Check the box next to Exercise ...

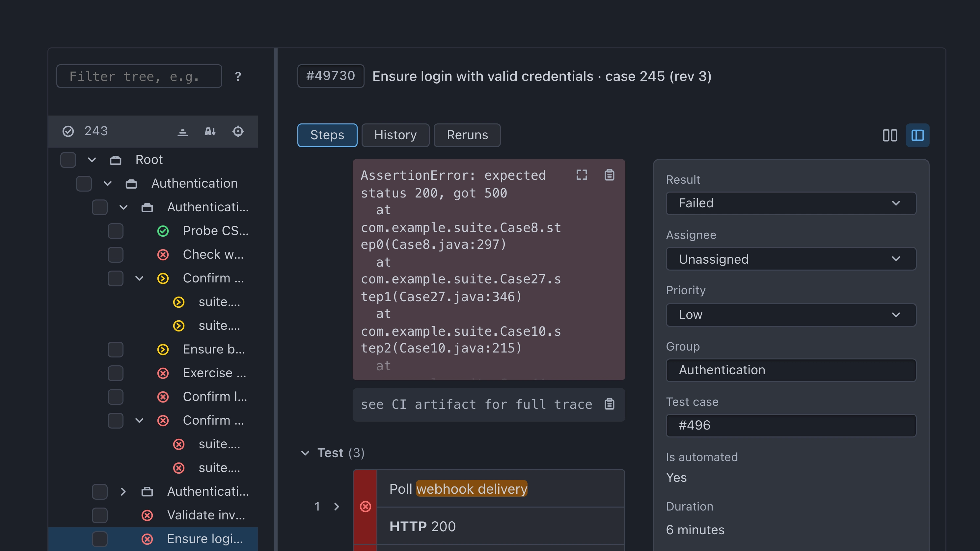tap(115, 373)
